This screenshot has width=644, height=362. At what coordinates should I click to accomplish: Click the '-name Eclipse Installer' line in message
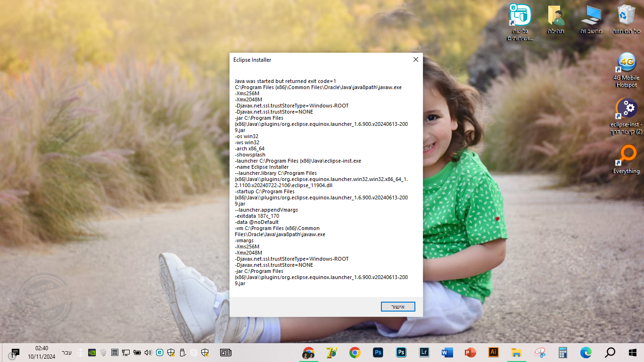[x=262, y=167]
